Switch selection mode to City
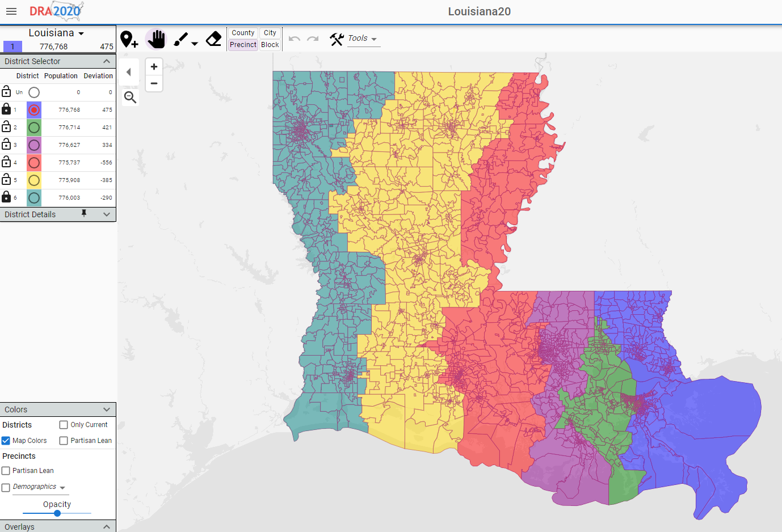This screenshot has width=782, height=532. [270, 33]
